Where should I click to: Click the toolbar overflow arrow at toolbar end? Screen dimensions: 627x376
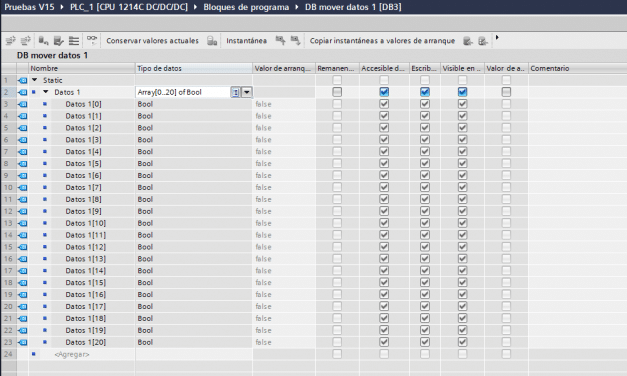(497, 38)
